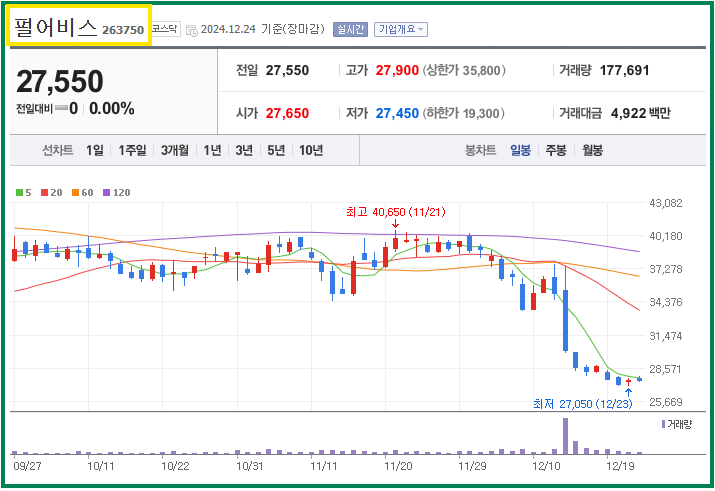The width and height of the screenshot is (715, 491).
Task: Click the 고가 27,900 value
Action: (397, 70)
